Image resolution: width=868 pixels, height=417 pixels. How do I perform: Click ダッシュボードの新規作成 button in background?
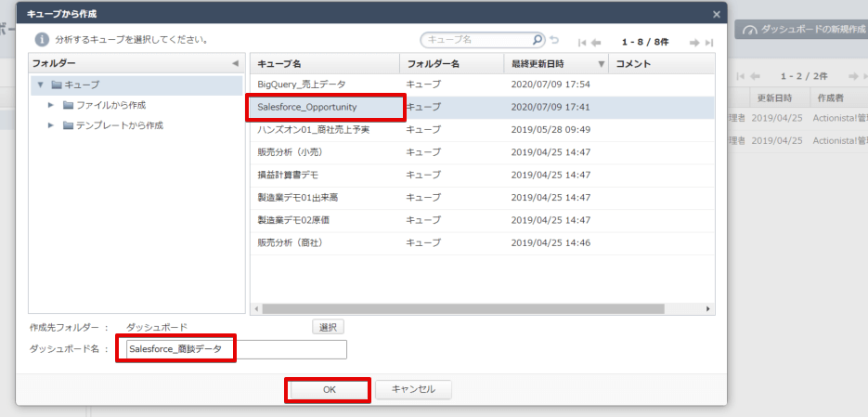pos(801,30)
